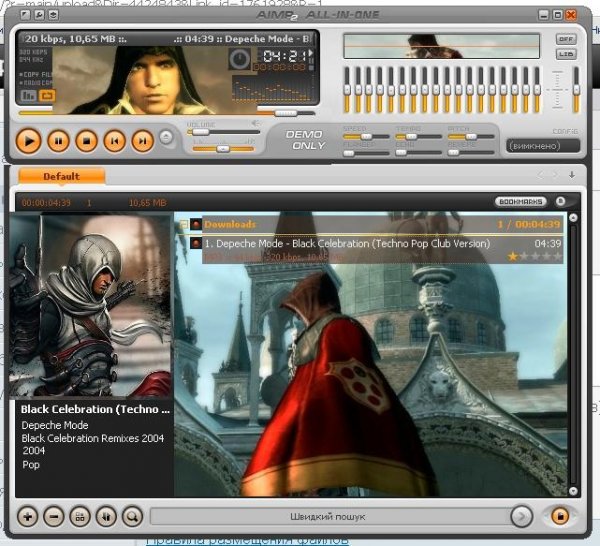600x546 pixels.
Task: Click the 04:21 elapsed time display
Action: tap(285, 56)
